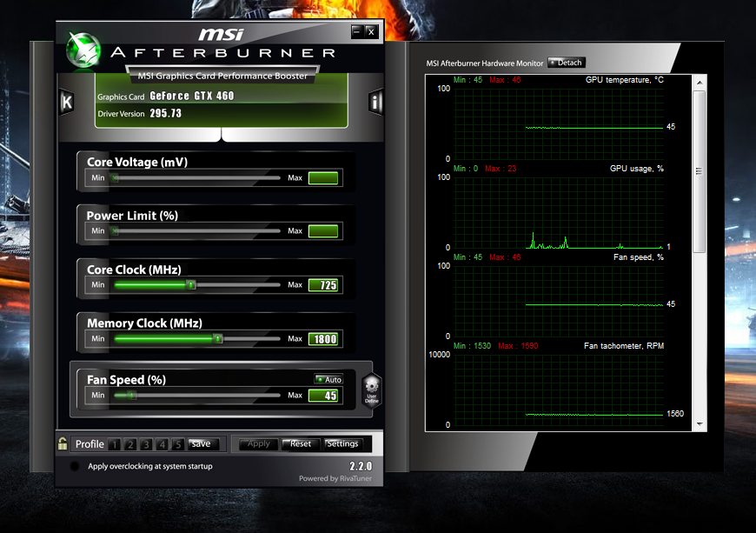Click the Apply button
This screenshot has height=533, width=756.
click(x=259, y=443)
